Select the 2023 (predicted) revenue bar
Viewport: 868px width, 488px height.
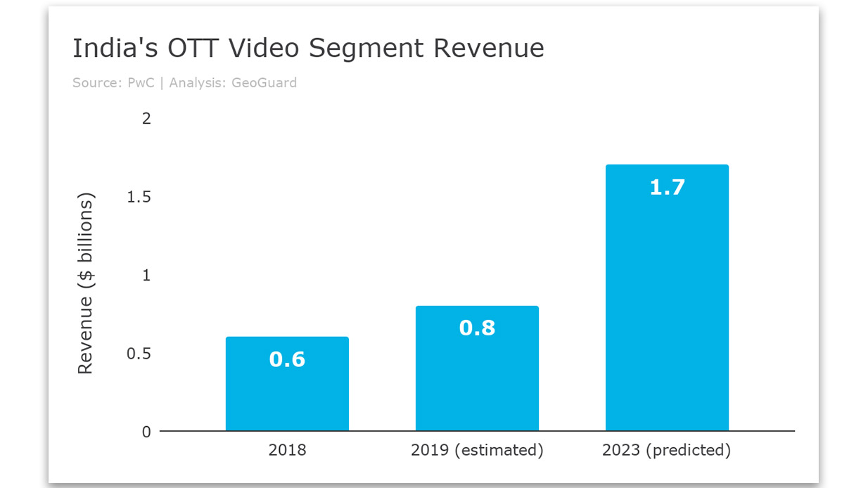tap(667, 295)
